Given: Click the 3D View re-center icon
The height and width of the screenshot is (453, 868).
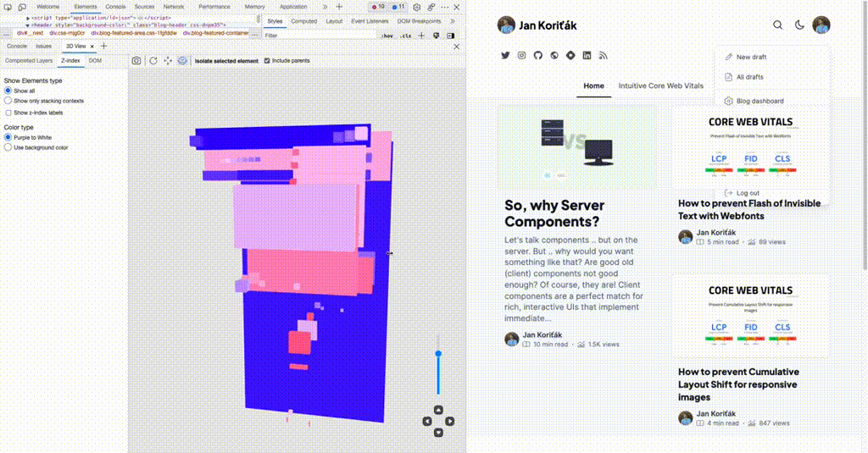Looking at the screenshot, I should (168, 61).
